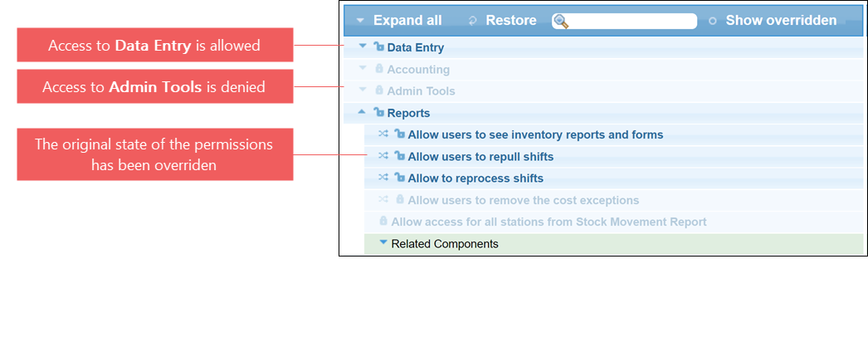Image resolution: width=868 pixels, height=342 pixels.
Task: Click the unlocked padlock icon beside Data Entry
Action: [379, 47]
